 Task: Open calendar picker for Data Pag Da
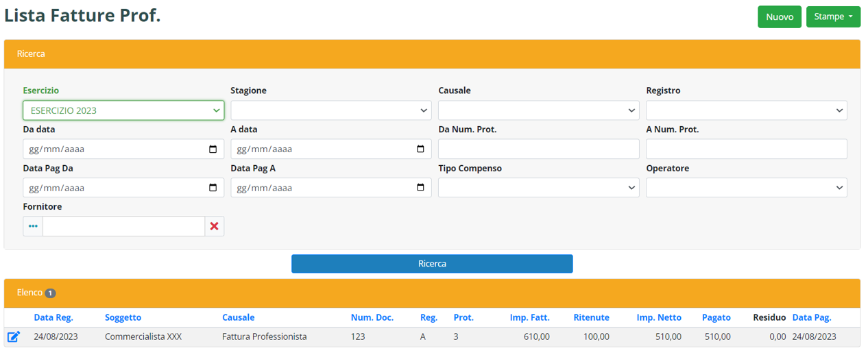213,188
